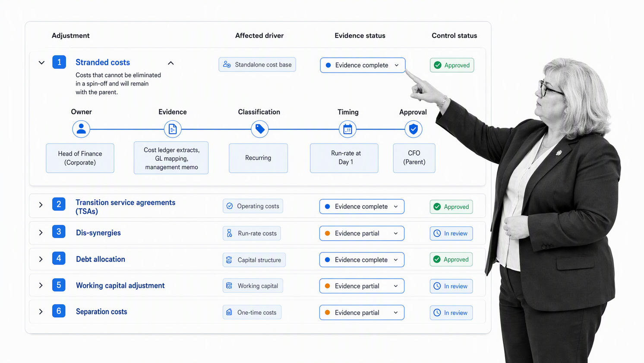Image resolution: width=644 pixels, height=363 pixels.
Task: Collapse the Stranded costs row chevron
Action: click(41, 63)
